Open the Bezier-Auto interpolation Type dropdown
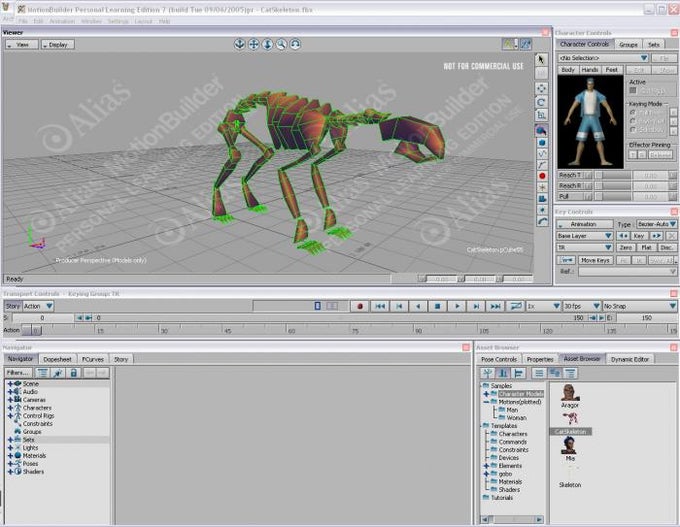Screen dimensions: 680x527 (x=657, y=224)
